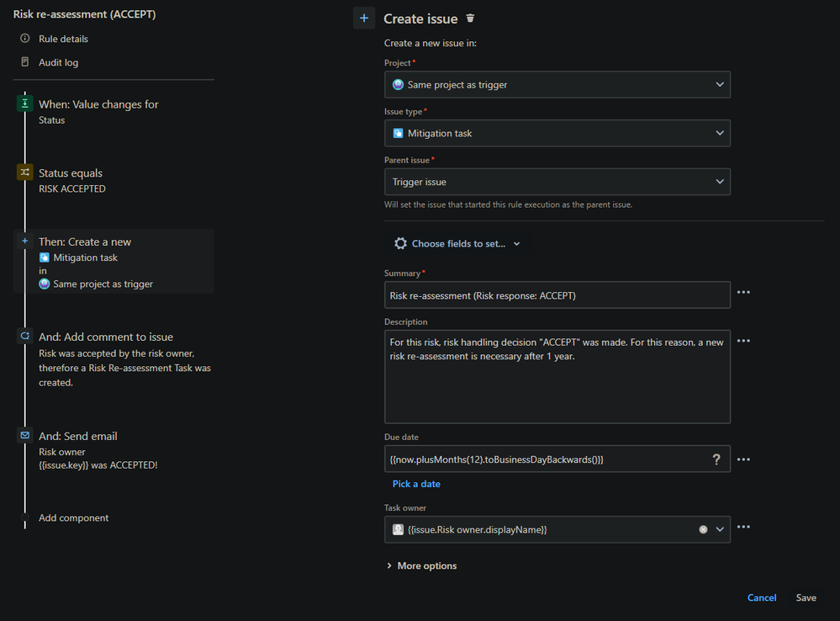Click into the Description text area

click(557, 376)
